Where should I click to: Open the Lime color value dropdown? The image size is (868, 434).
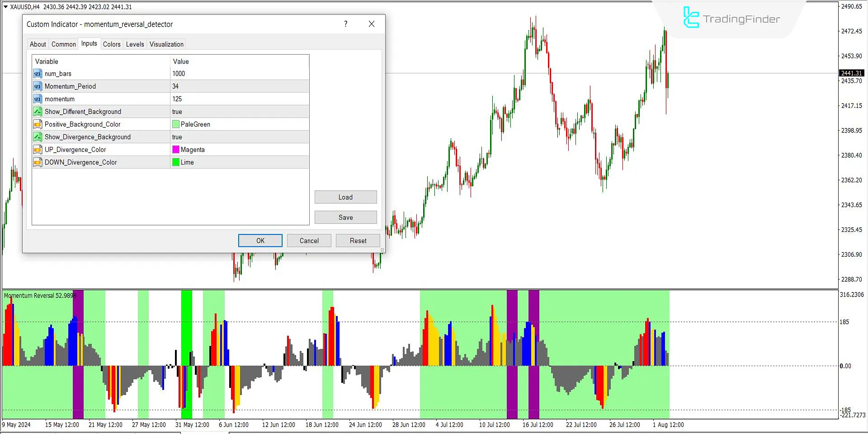pyautogui.click(x=240, y=162)
